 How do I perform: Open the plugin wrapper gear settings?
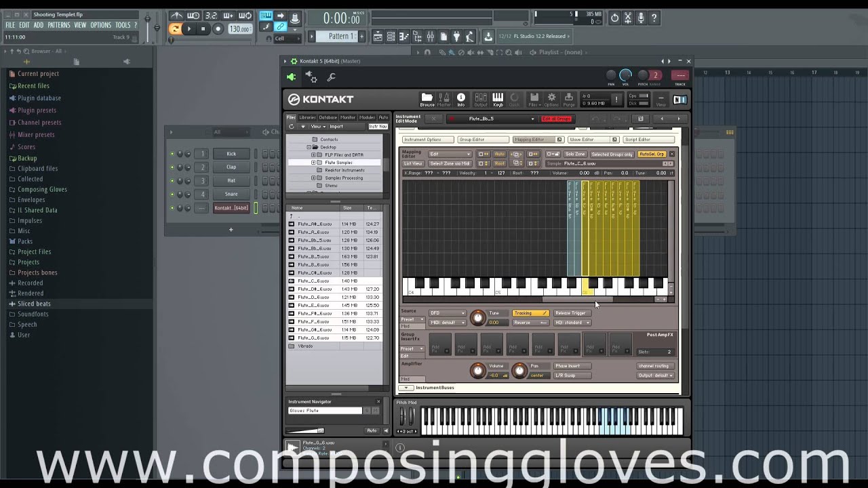(x=311, y=77)
